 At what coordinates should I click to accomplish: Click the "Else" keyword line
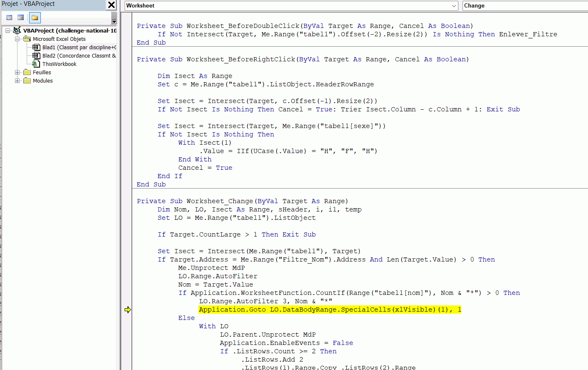pos(187,318)
